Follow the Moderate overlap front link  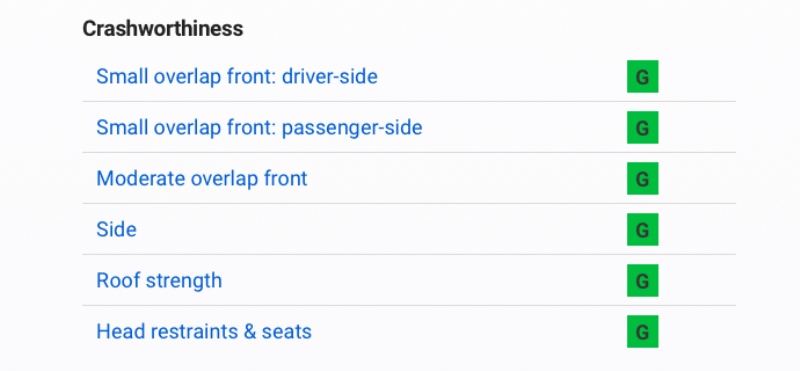tap(202, 179)
